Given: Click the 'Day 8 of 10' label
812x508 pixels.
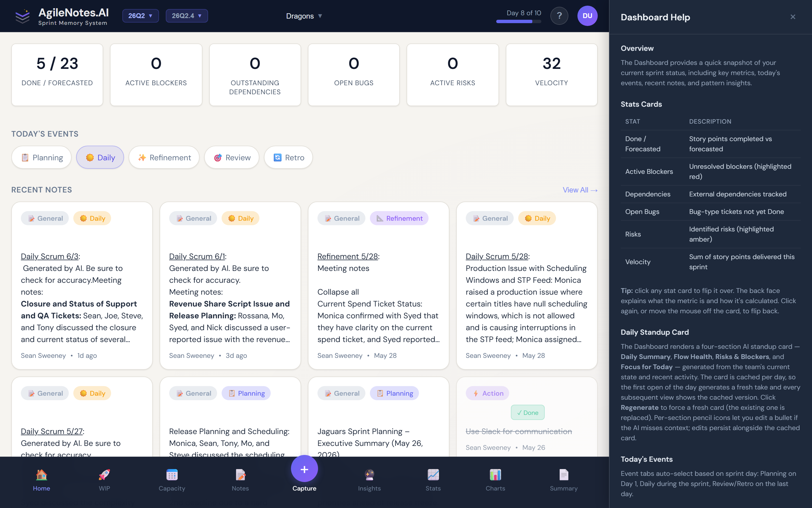Looking at the screenshot, I should (524, 13).
